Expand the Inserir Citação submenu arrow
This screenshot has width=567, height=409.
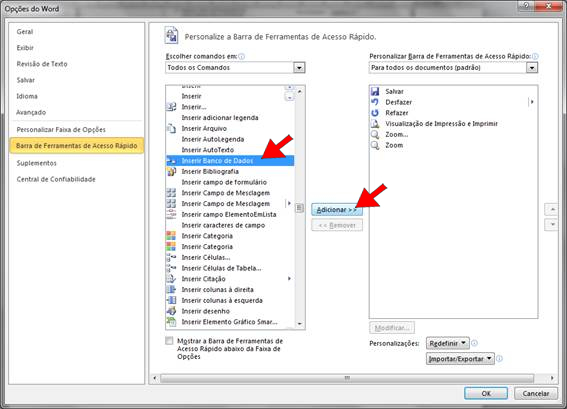pos(289,279)
